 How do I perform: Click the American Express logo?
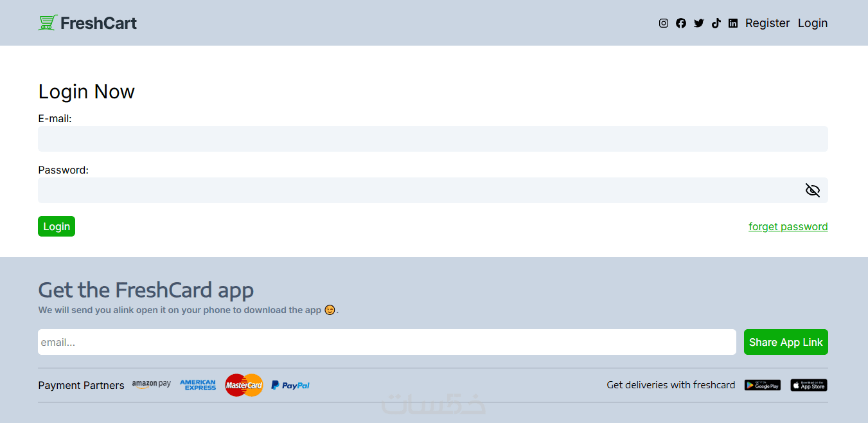[198, 385]
